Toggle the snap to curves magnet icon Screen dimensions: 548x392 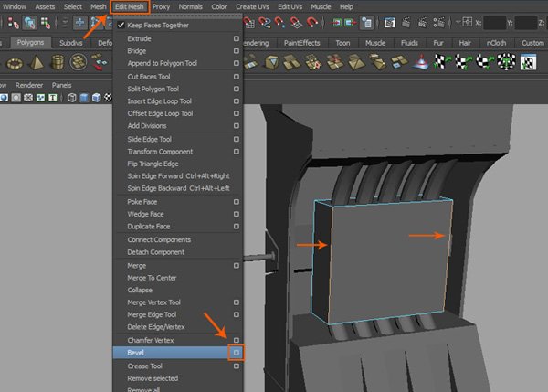pyautogui.click(x=265, y=23)
